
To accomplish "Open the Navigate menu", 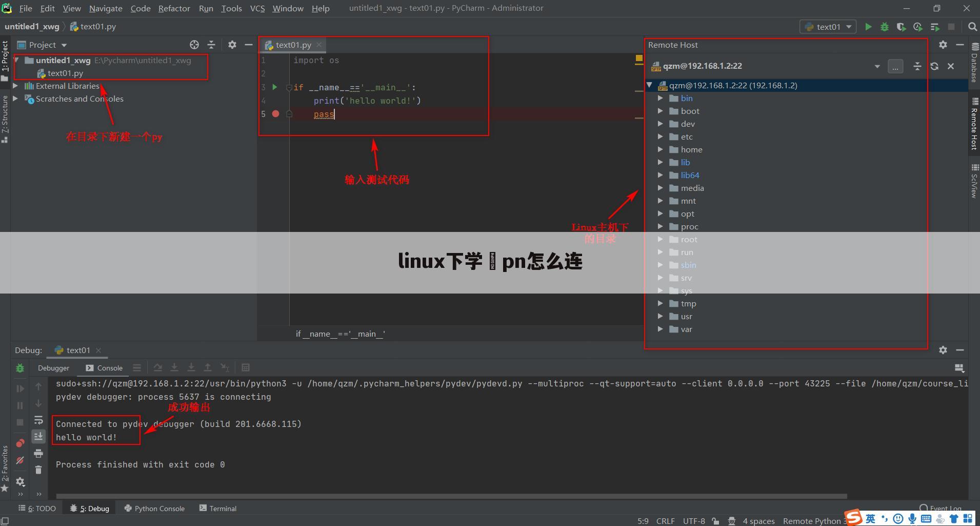I will pyautogui.click(x=106, y=8).
